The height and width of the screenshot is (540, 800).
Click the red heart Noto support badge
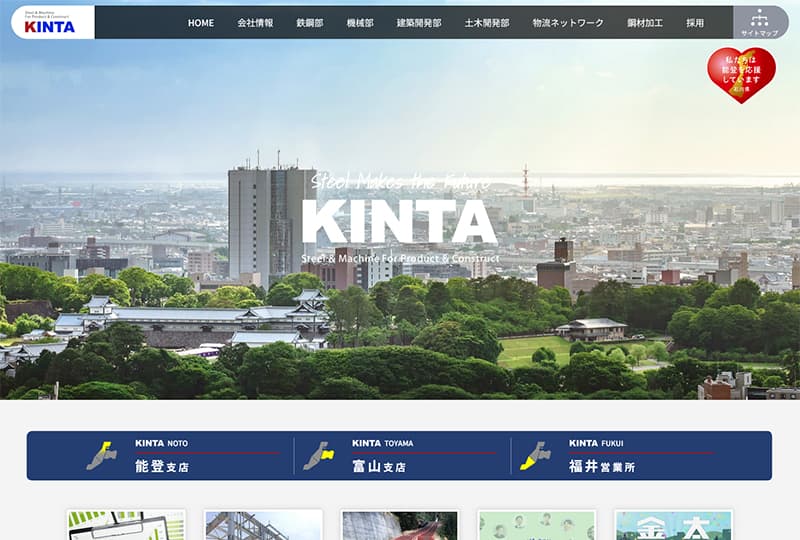[x=741, y=75]
